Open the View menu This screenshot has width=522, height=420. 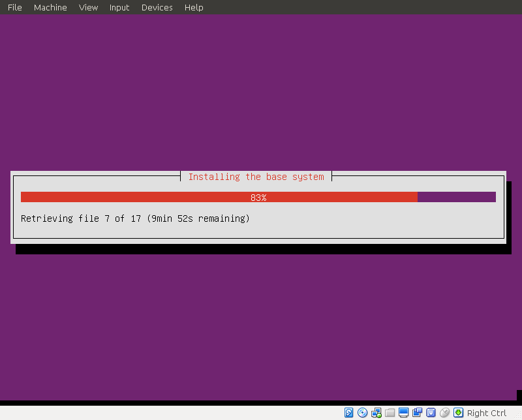(x=88, y=8)
